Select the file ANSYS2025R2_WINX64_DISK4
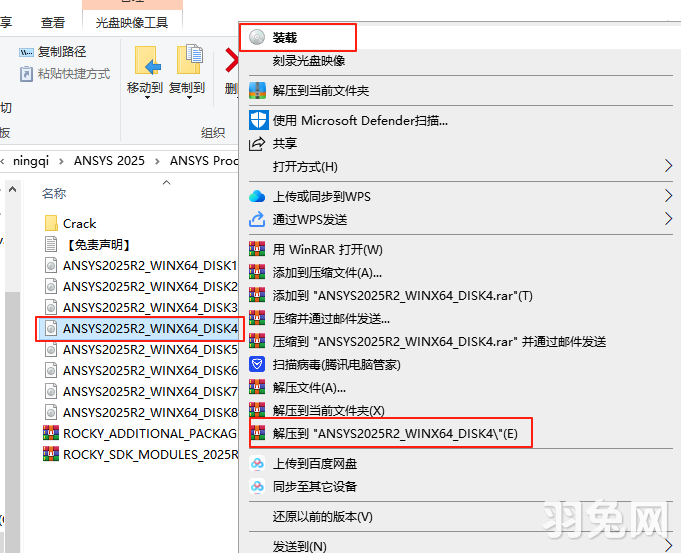The image size is (681, 553). point(140,329)
